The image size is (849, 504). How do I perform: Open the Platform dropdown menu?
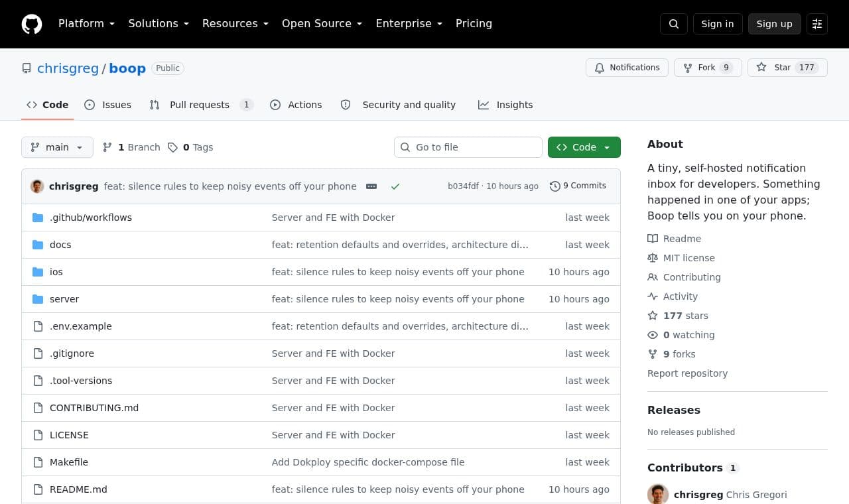[87, 24]
